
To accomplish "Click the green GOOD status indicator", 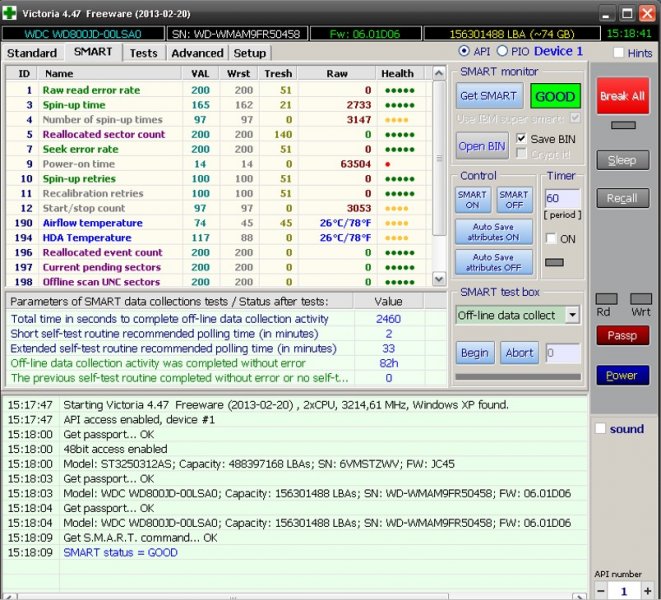I will [x=555, y=97].
